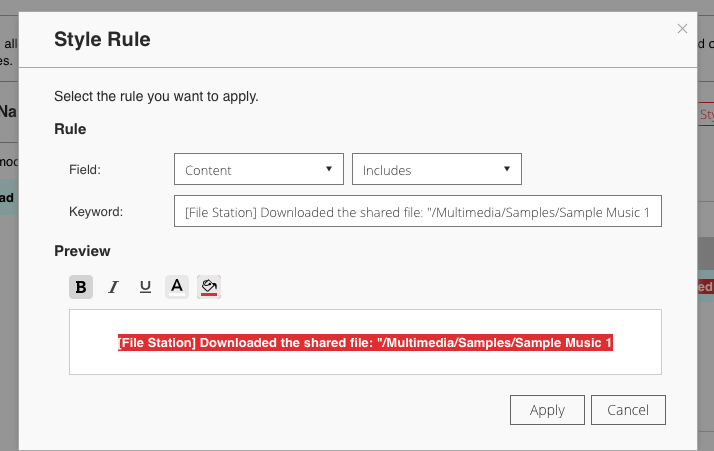Enable italic text style
714x451 pixels.
click(x=113, y=287)
